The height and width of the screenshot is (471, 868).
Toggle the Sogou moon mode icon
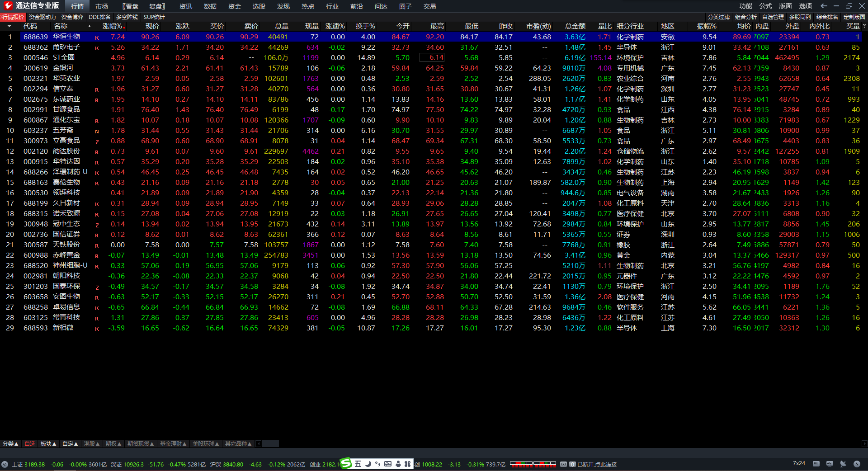point(368,464)
